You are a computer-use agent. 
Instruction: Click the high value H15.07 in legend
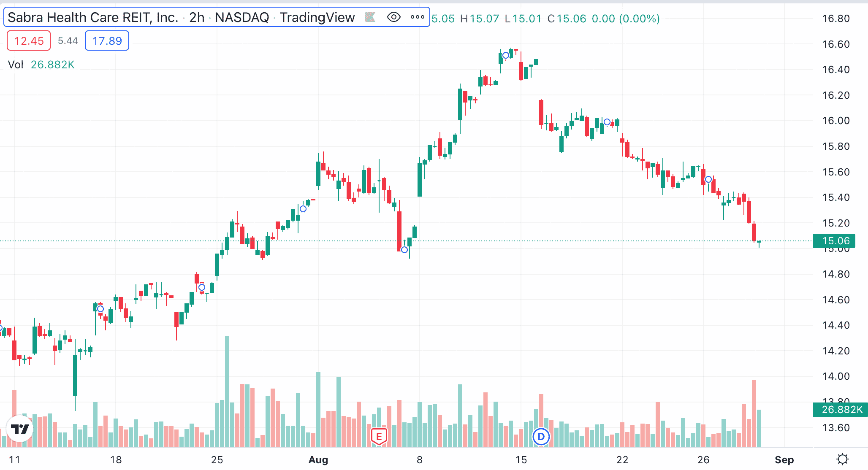click(480, 19)
